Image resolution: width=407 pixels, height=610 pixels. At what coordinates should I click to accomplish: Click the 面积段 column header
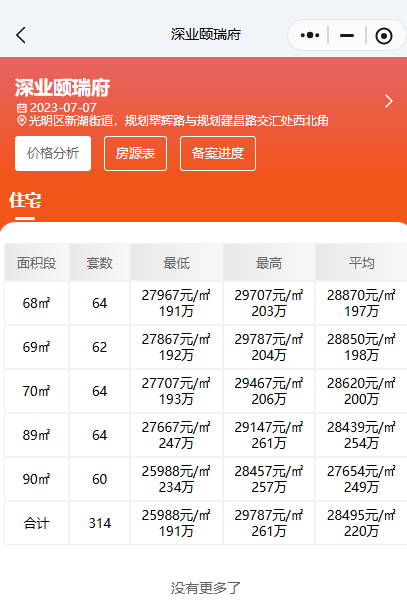click(37, 263)
